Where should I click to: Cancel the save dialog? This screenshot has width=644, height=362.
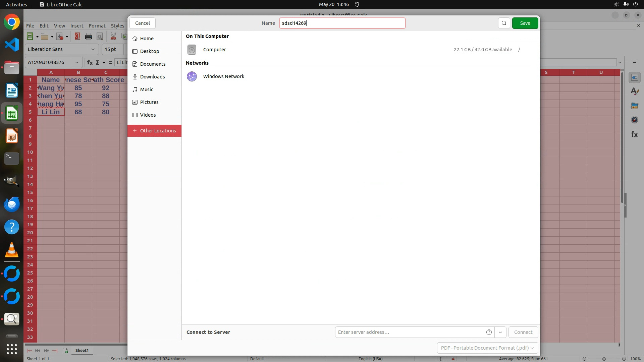143,23
